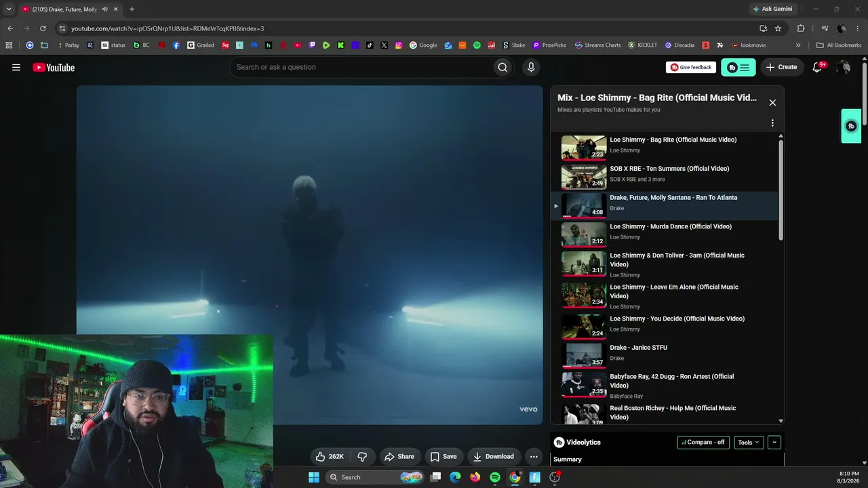Save the video to a playlist
This screenshot has width=868, height=488.
tap(443, 456)
